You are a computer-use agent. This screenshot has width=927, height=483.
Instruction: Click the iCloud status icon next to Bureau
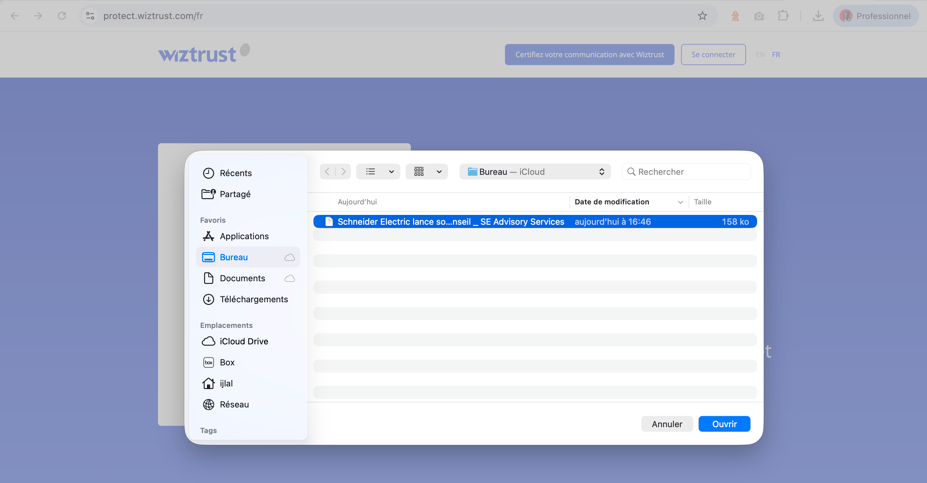pos(290,257)
